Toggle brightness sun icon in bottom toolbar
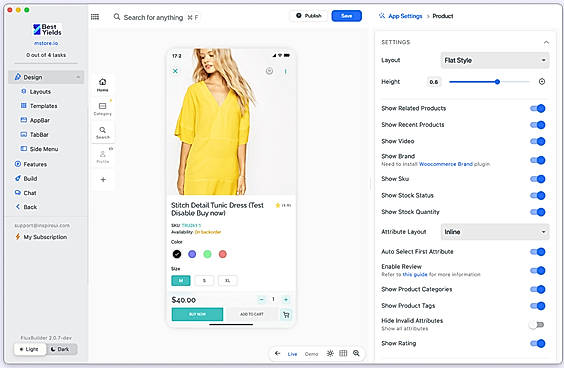Screen dimensions: 564x368 click(x=330, y=353)
